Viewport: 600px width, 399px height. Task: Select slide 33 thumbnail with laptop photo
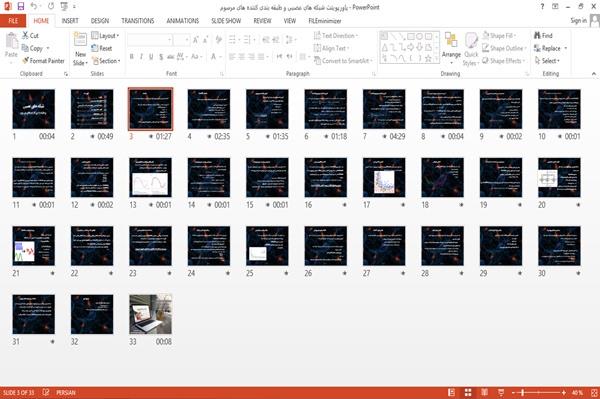(150, 314)
